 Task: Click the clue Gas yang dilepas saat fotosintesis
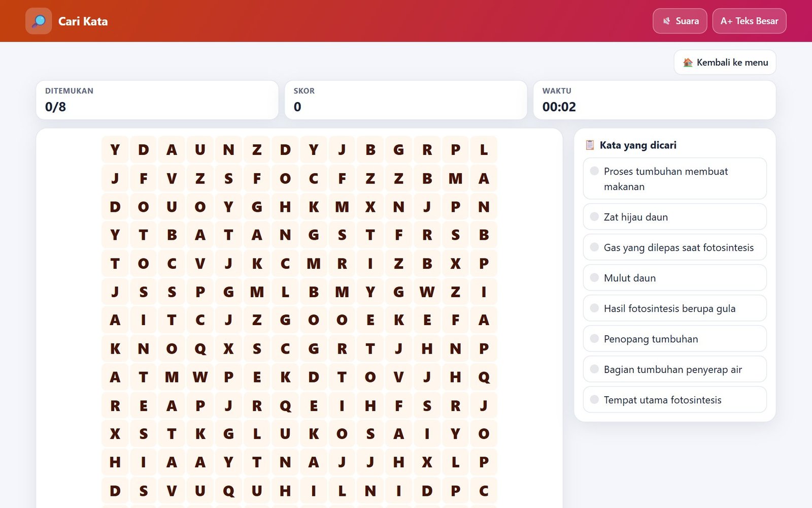click(674, 247)
